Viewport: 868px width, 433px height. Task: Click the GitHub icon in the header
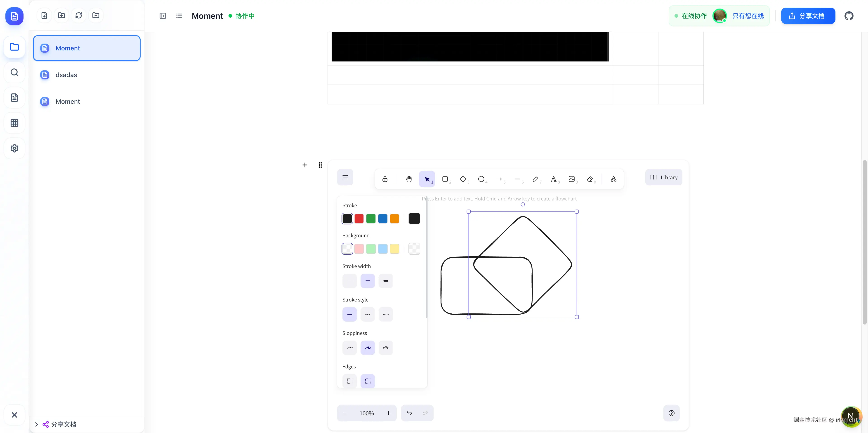pos(849,16)
